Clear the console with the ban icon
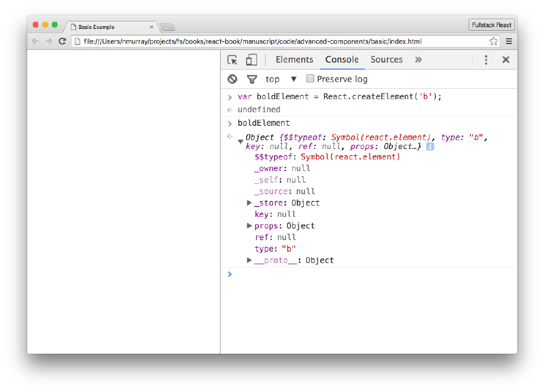The image size is (544, 392). click(x=232, y=79)
